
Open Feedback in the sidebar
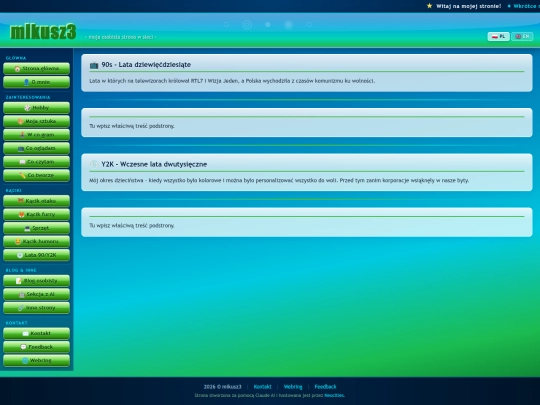36,347
